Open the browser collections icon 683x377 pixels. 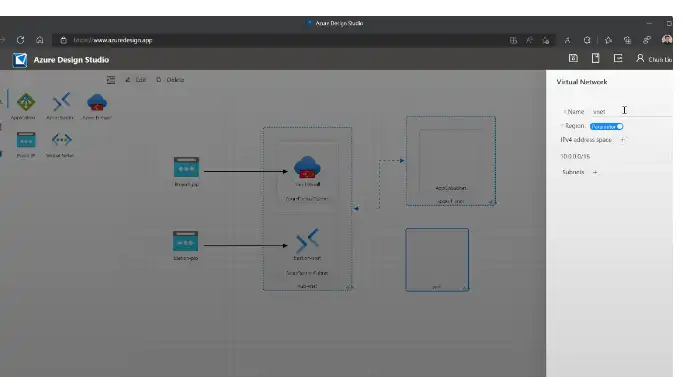628,40
